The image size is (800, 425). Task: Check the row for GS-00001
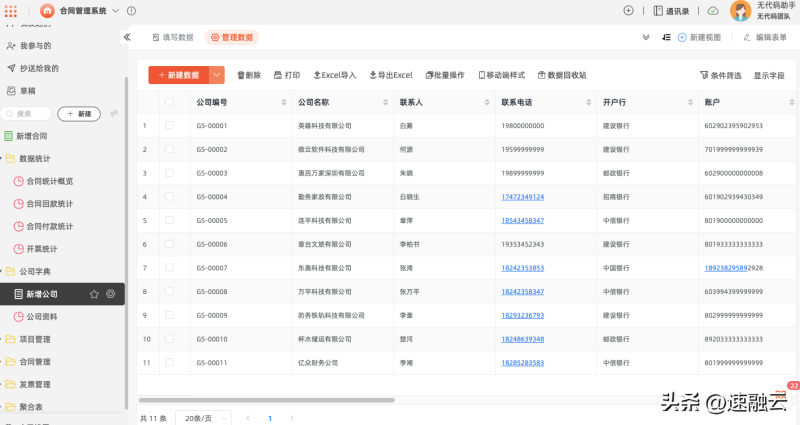click(x=169, y=126)
